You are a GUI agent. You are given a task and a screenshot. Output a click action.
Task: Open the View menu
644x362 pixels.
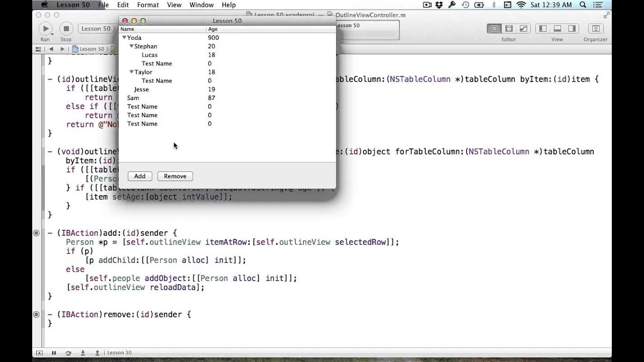174,5
